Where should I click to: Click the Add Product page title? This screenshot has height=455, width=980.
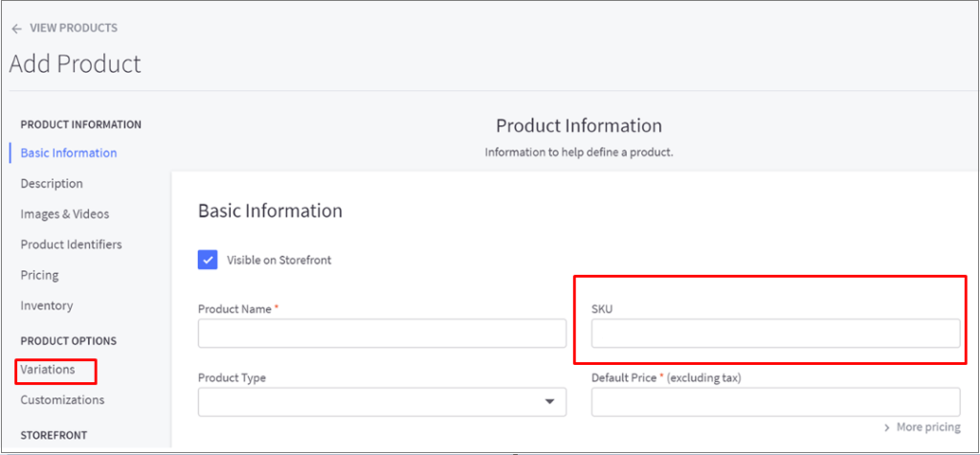[x=76, y=64]
